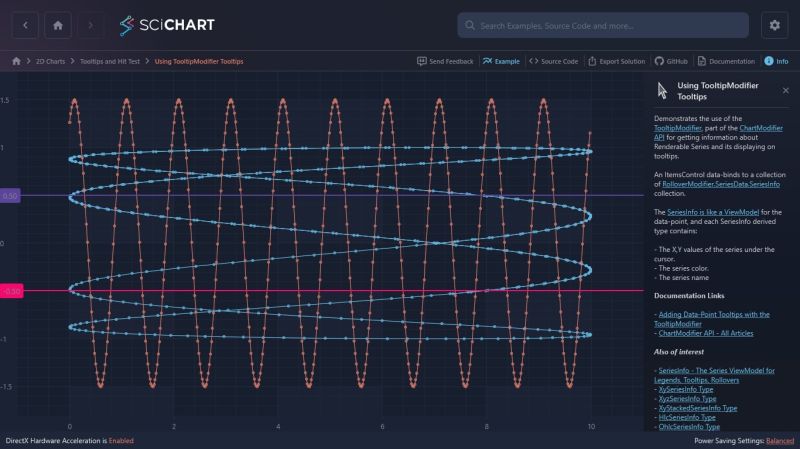Image resolution: width=800 pixels, height=449 pixels.
Task: Click the Enabled hardware acceleration text
Action: click(x=121, y=440)
